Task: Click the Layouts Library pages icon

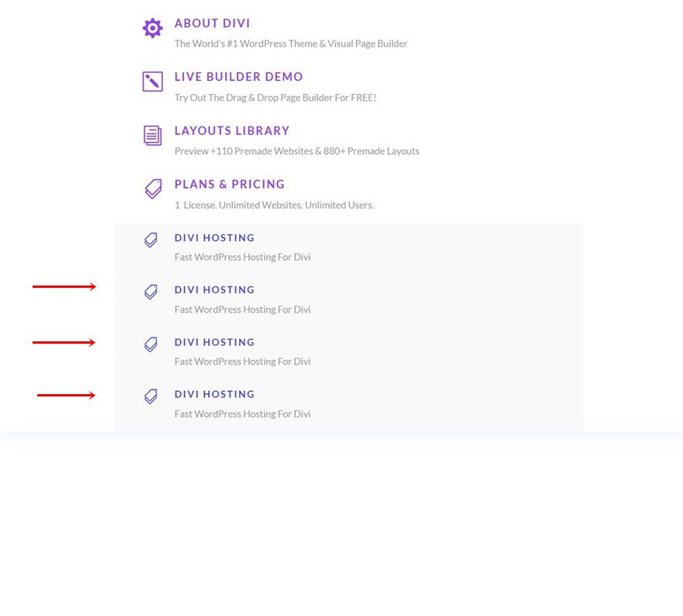Action: pyautogui.click(x=152, y=135)
